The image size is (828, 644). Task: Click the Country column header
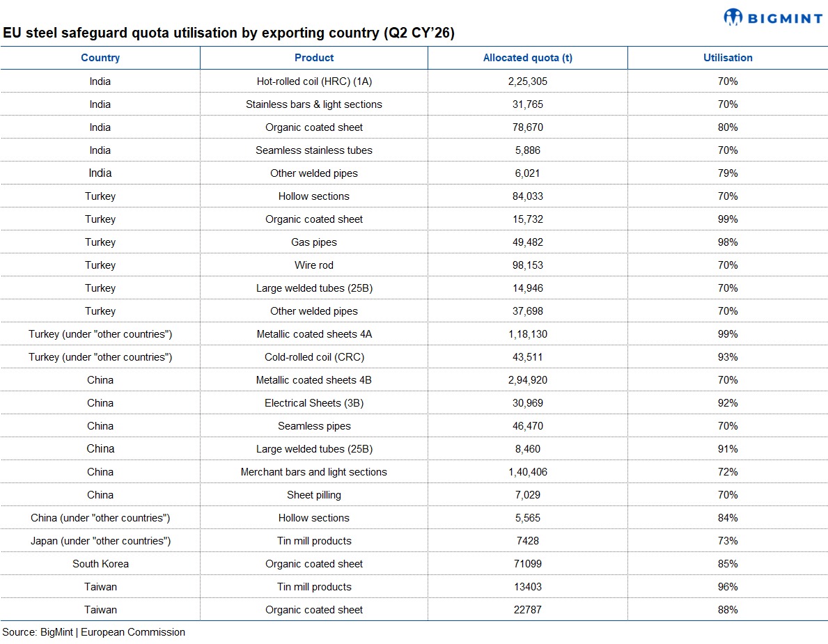(100, 58)
